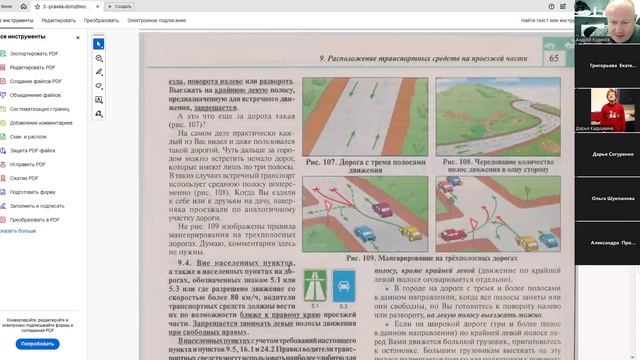Image resolution: width=640 pixels, height=360 pixels.
Task: Open the list icon next to help
Action: (563, 7)
